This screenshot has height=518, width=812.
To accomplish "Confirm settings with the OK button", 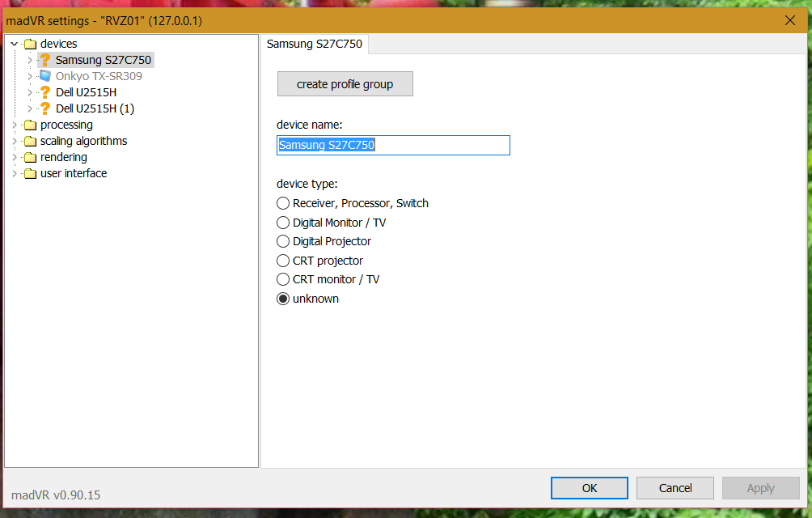I will (590, 488).
